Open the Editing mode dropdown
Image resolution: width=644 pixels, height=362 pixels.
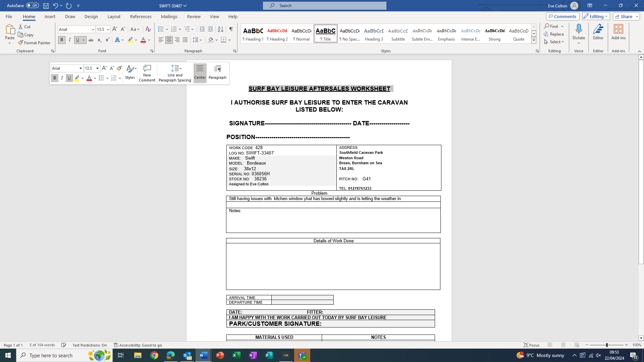coord(596,16)
